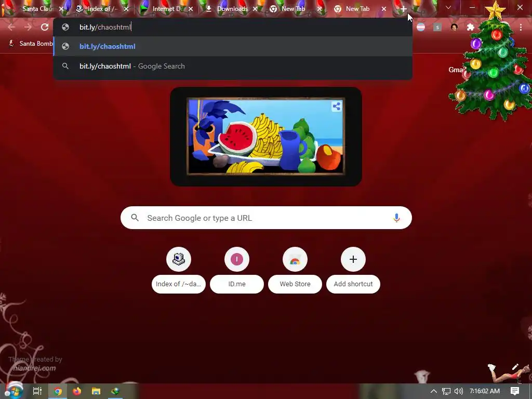
Task: Customize this page with the pencil icon
Action: pyautogui.click(x=515, y=366)
